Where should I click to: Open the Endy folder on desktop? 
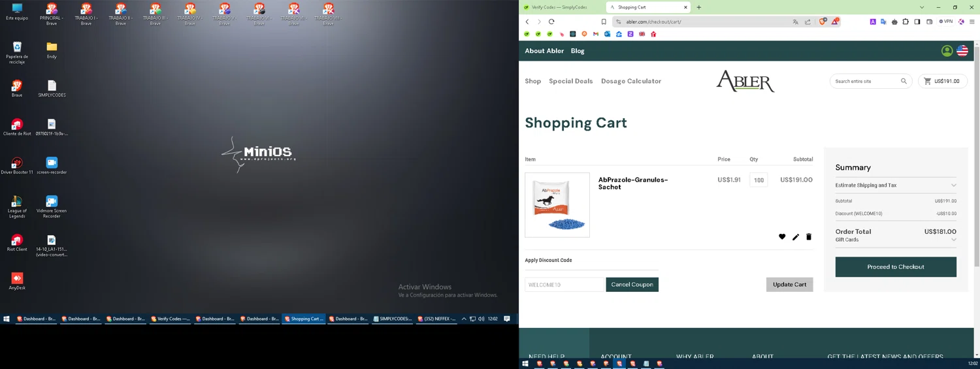52,50
